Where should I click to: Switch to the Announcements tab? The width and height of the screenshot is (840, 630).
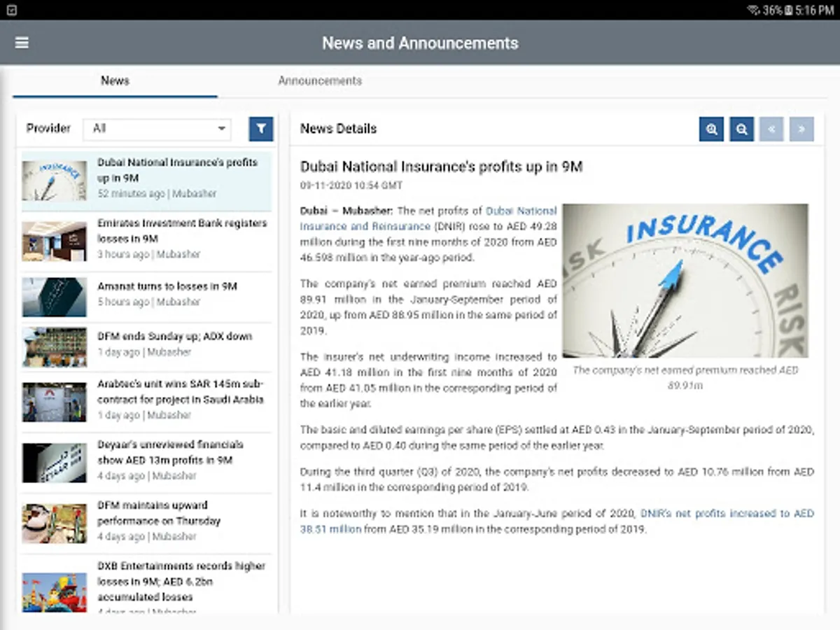pyautogui.click(x=320, y=80)
